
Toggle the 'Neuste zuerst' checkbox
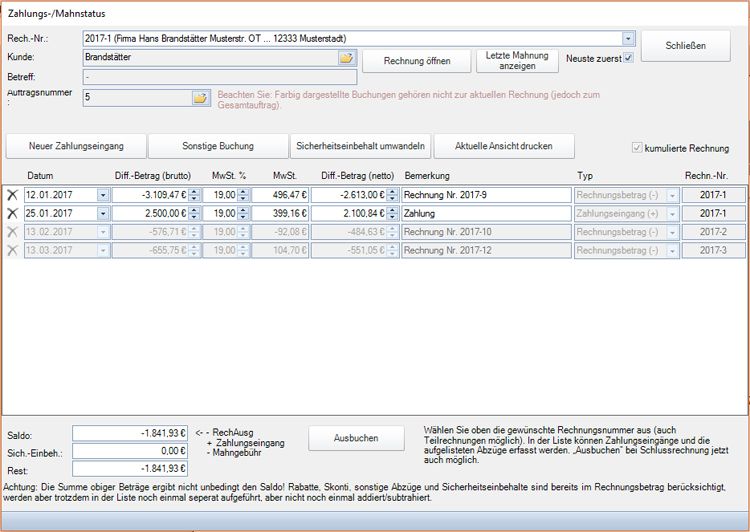pos(628,58)
